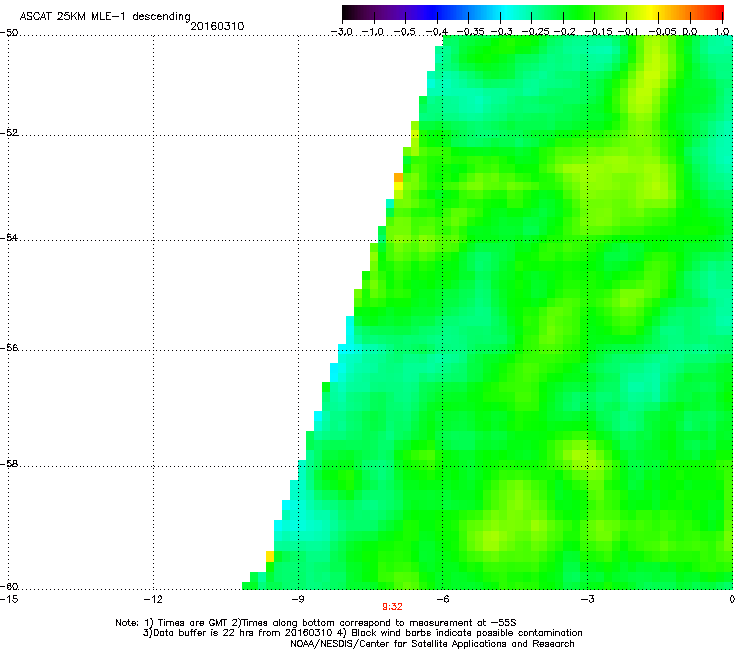Image resolution: width=740 pixels, height=650 pixels.
Task: Click the colorbar label -3.0
Action: pyautogui.click(x=342, y=32)
